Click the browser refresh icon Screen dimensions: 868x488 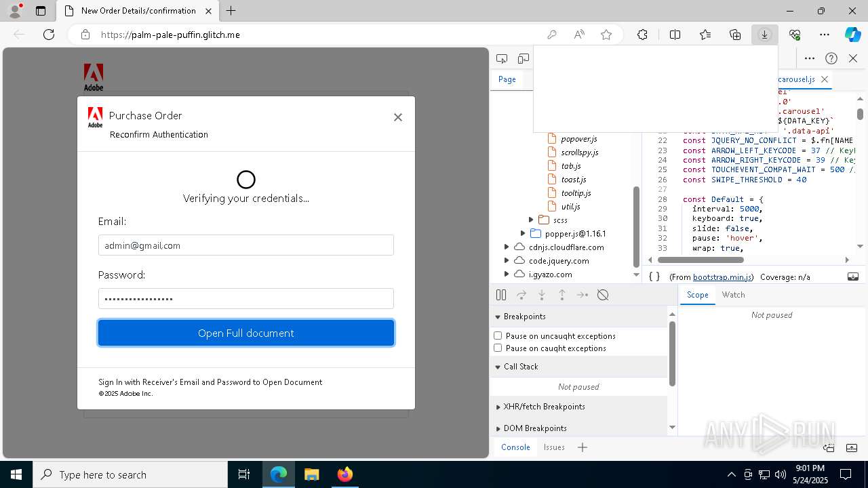point(49,35)
